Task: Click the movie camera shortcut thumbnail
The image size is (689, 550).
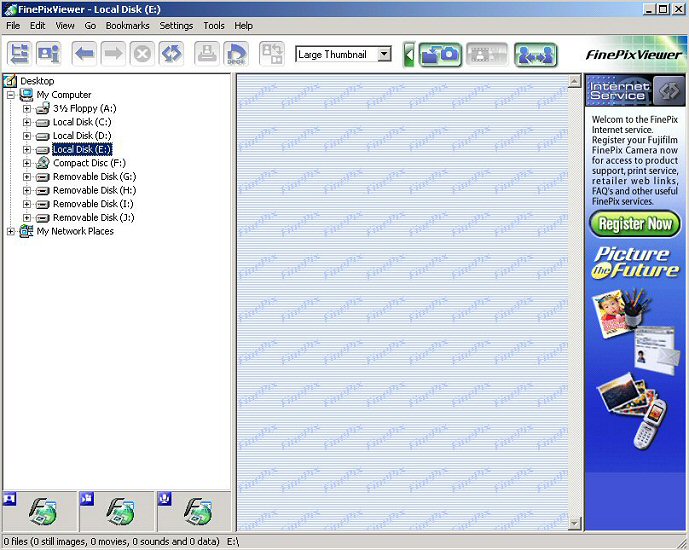Action: (117, 512)
